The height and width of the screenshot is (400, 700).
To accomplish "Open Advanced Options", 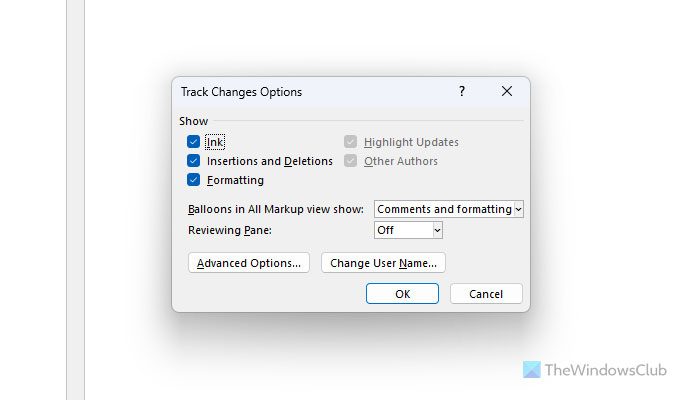I will [x=249, y=263].
